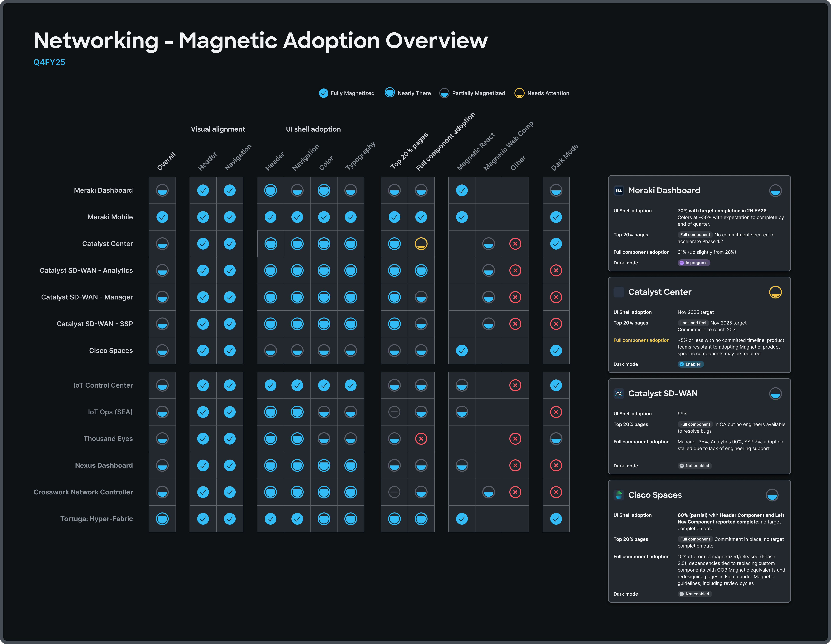
Task: Click the Visual alignment group heading
Action: [x=218, y=129]
